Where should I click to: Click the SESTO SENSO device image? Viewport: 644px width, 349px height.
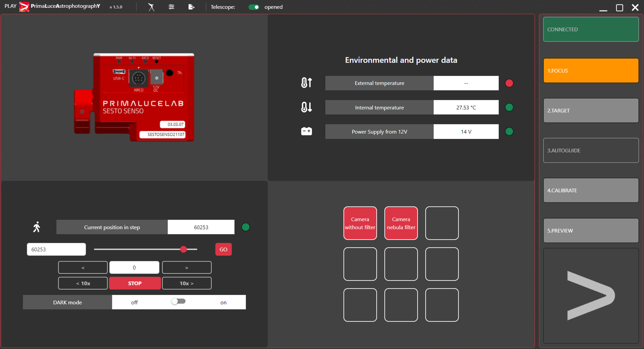[134, 97]
